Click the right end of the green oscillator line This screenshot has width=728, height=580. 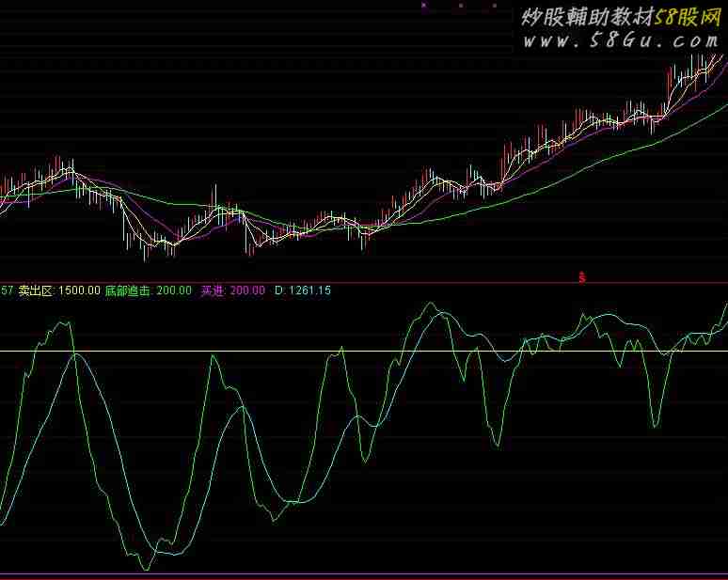[725, 305]
